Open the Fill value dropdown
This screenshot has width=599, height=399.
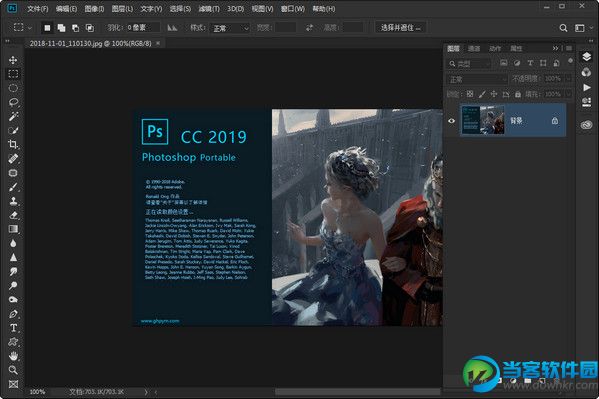point(568,94)
